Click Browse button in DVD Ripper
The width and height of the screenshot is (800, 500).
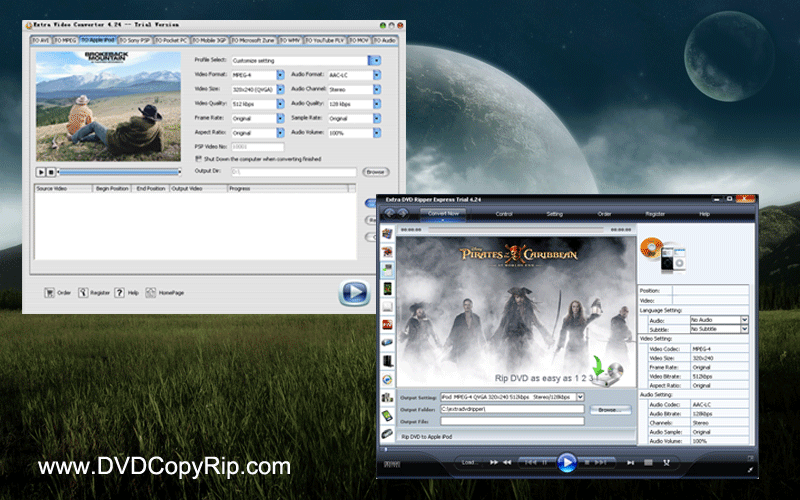pos(611,410)
